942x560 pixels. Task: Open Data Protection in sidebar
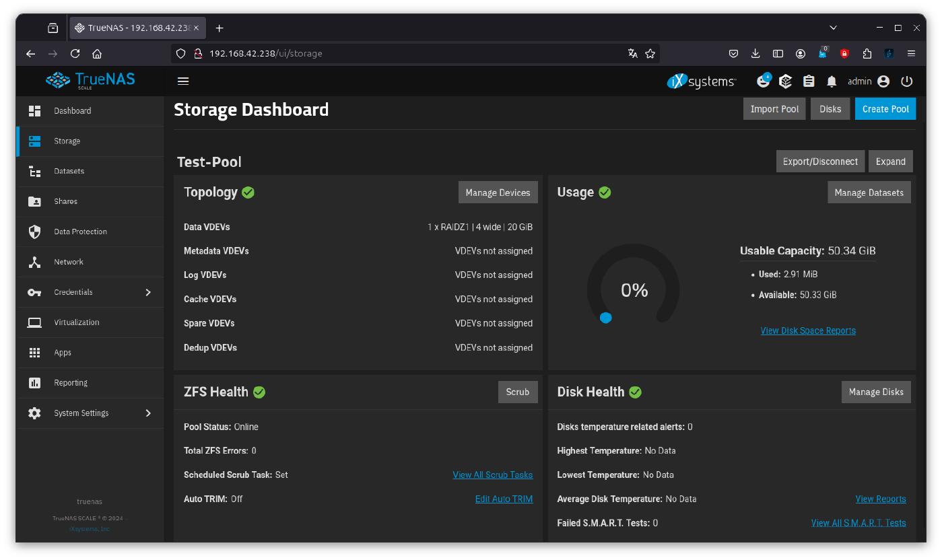(x=80, y=232)
